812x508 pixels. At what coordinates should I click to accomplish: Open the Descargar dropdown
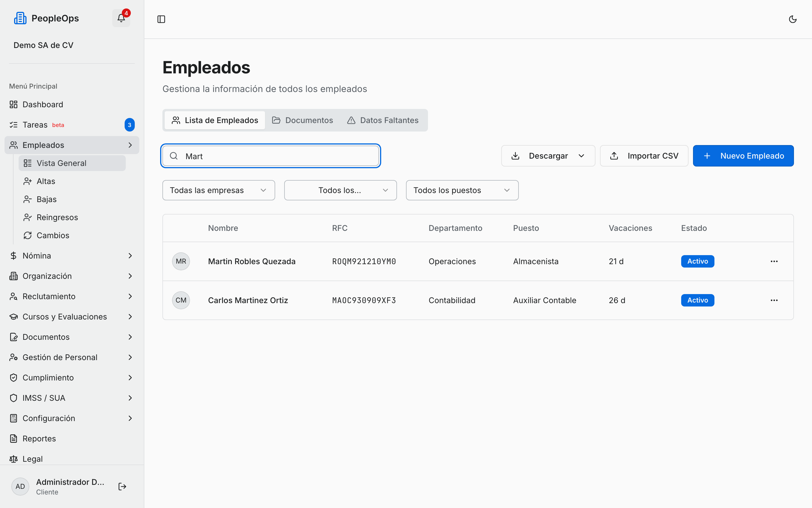point(548,156)
